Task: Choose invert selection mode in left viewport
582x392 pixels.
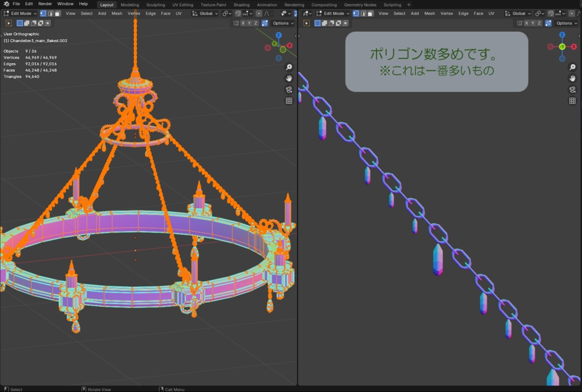Action: pyautogui.click(x=41, y=23)
